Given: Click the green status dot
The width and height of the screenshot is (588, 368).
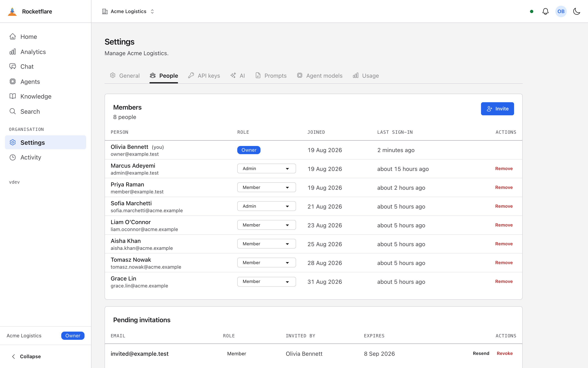Looking at the screenshot, I should click(x=532, y=11).
